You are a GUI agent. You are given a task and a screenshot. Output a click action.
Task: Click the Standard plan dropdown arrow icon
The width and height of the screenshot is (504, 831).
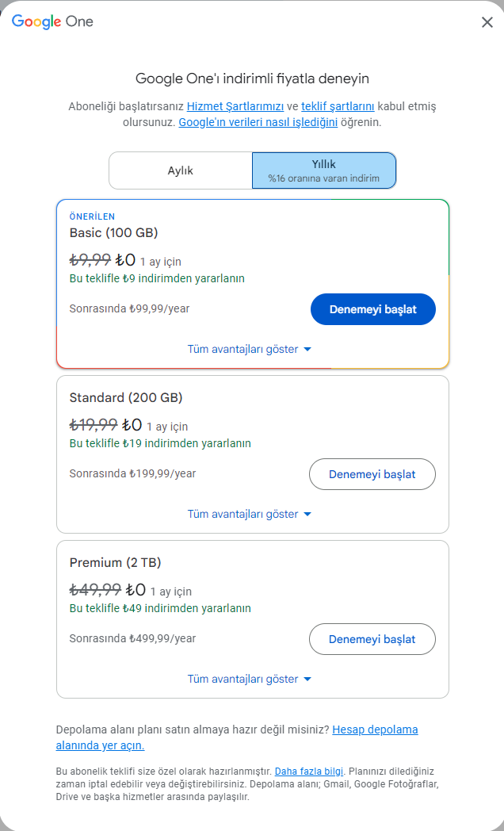click(307, 514)
